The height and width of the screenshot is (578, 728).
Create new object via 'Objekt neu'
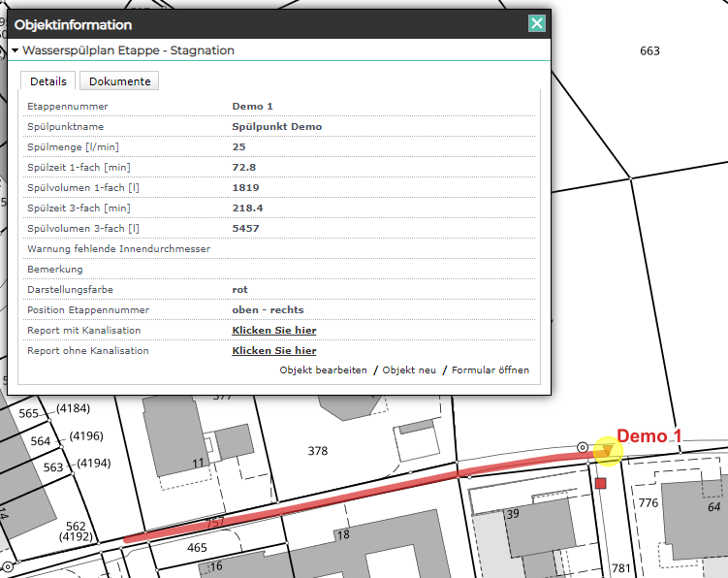(407, 370)
